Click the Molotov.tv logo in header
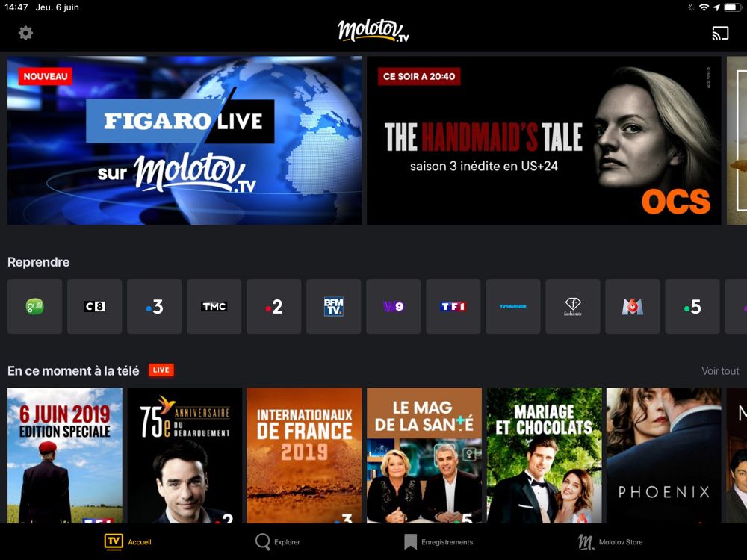 373,31
